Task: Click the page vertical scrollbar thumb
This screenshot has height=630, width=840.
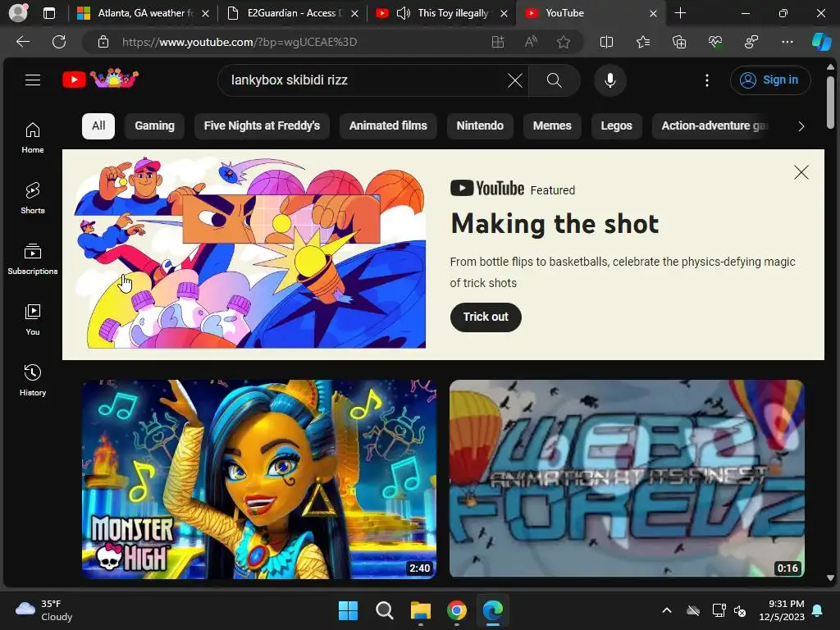Action: click(830, 102)
